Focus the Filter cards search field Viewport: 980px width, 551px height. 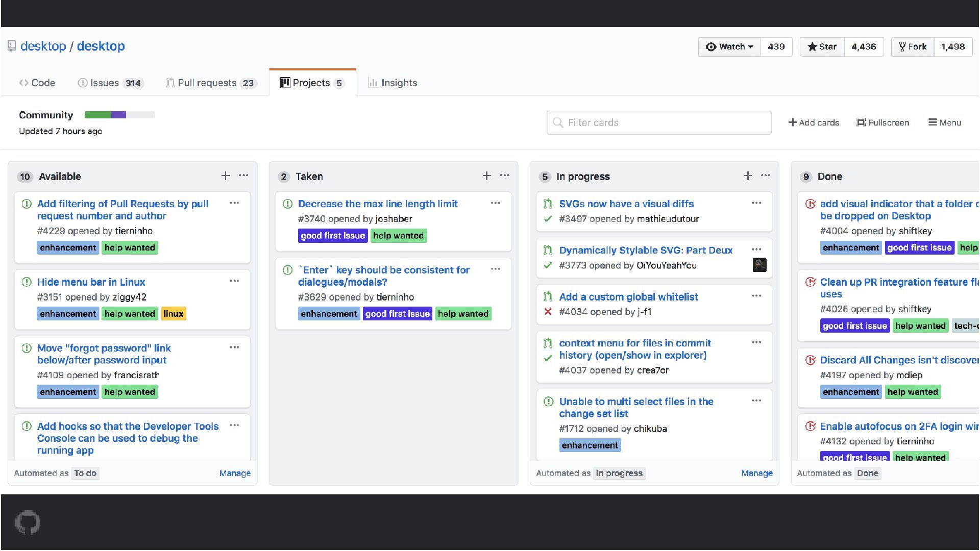click(x=658, y=122)
